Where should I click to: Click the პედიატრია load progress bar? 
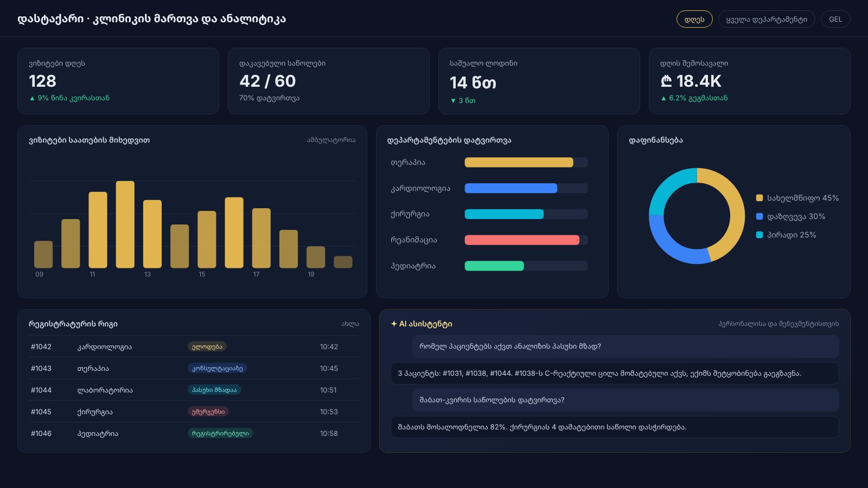click(x=526, y=266)
